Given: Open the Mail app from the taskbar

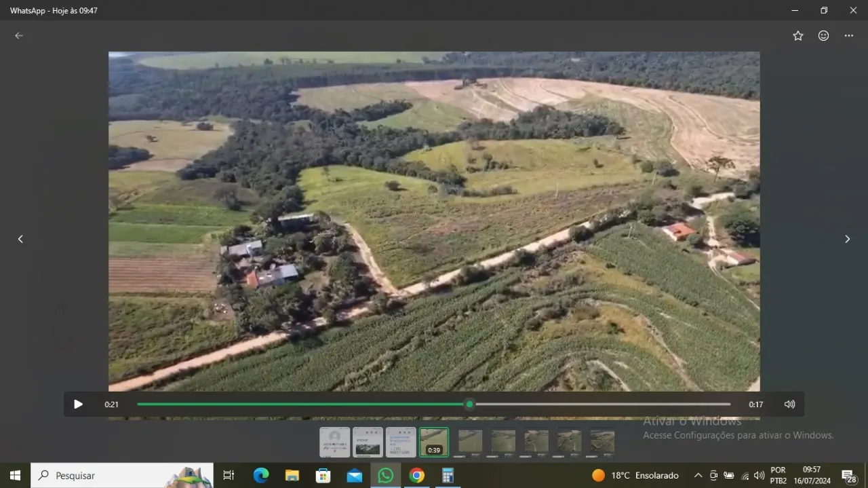Looking at the screenshot, I should (355, 476).
